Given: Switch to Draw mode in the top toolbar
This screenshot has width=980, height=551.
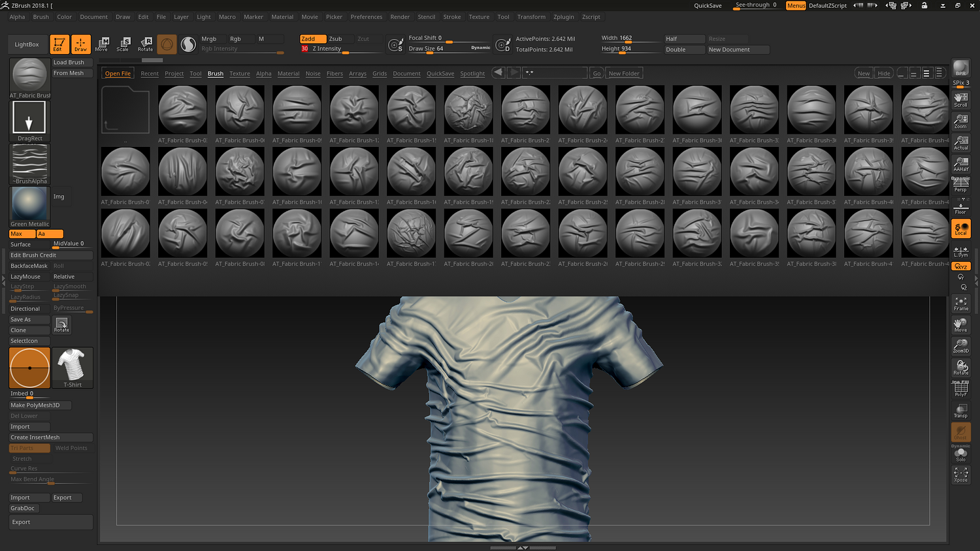Looking at the screenshot, I should click(81, 44).
